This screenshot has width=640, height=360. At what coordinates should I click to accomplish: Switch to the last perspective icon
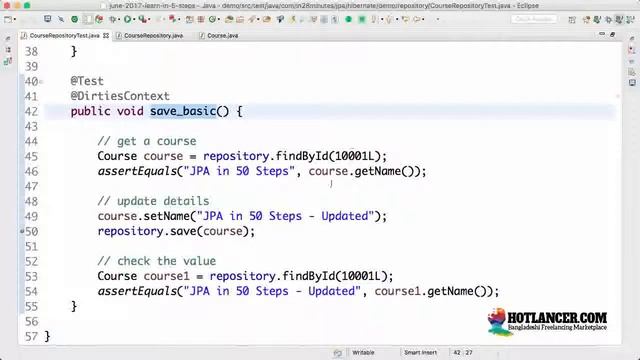click(631, 19)
